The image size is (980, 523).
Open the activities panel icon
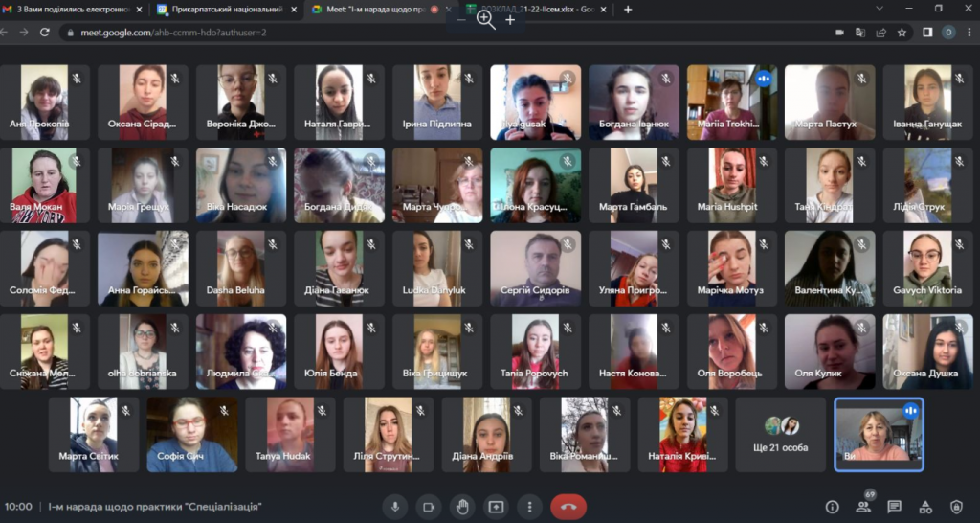(x=924, y=507)
